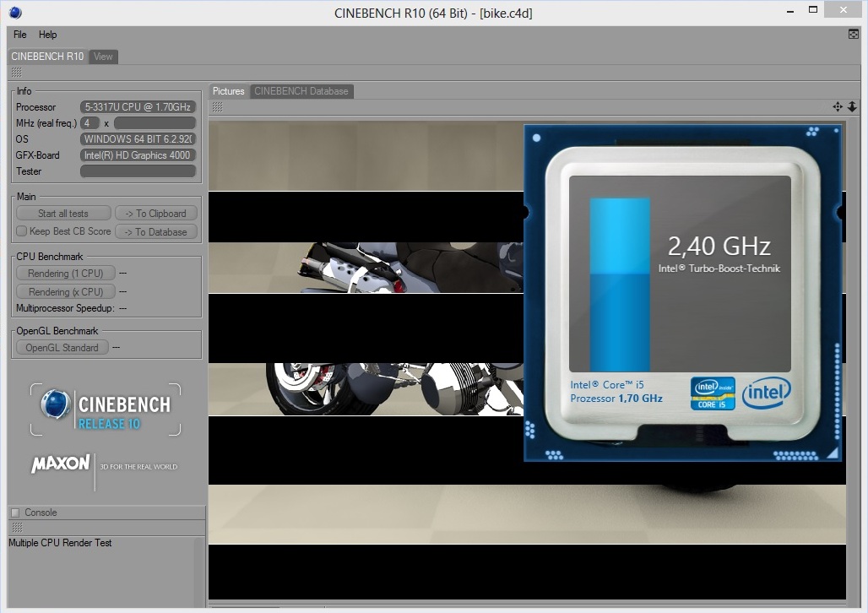
Task: Switch to the CINEBENCH Database tab
Action: 301,91
